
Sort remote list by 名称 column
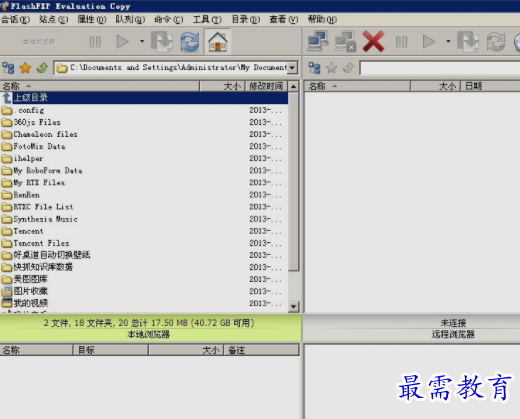point(357,86)
